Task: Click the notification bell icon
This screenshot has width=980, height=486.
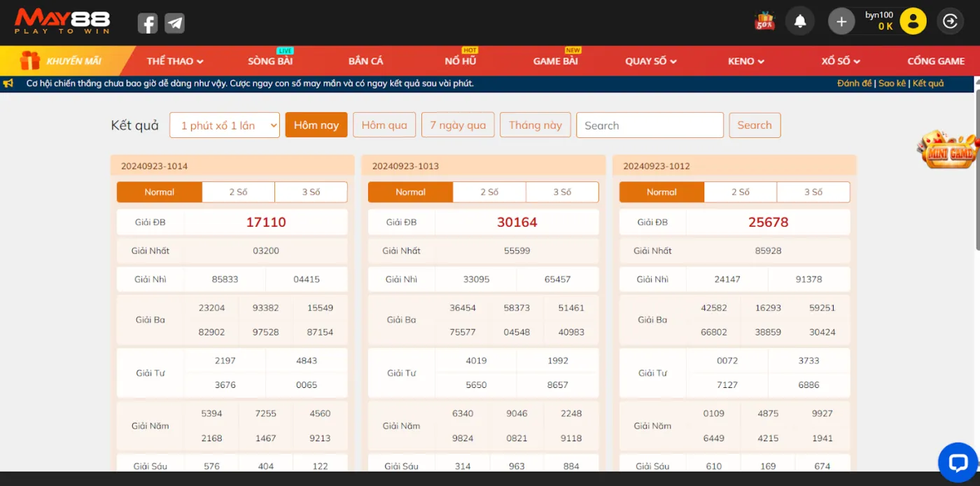Action: [800, 22]
